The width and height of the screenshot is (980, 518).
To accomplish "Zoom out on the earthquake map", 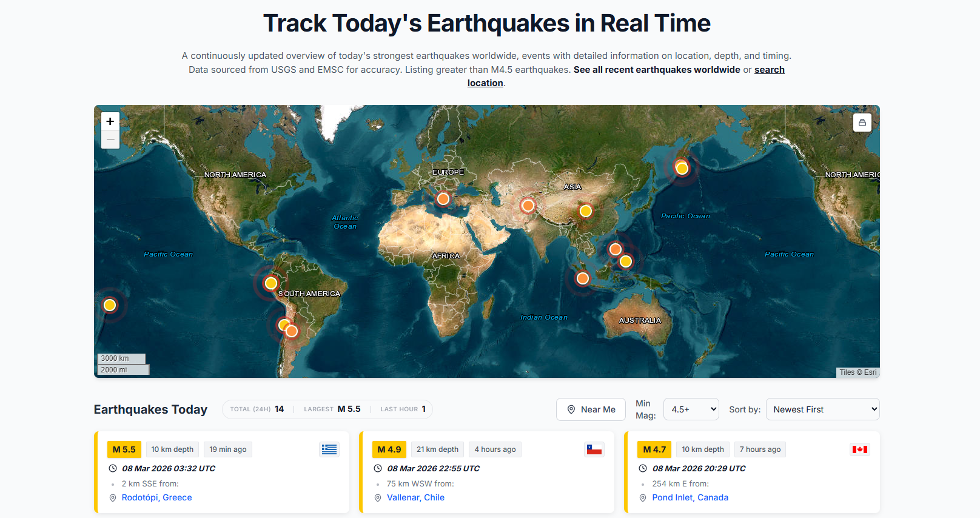I will (x=110, y=140).
